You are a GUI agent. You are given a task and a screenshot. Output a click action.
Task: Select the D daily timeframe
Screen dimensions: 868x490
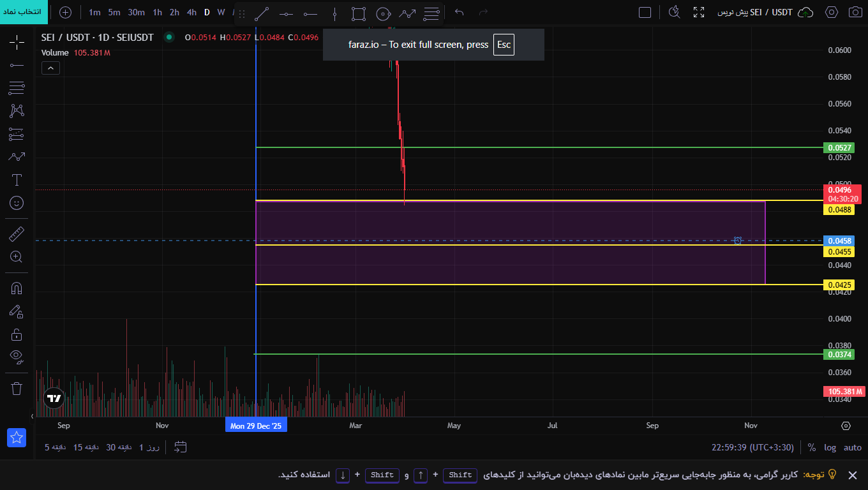pos(207,12)
